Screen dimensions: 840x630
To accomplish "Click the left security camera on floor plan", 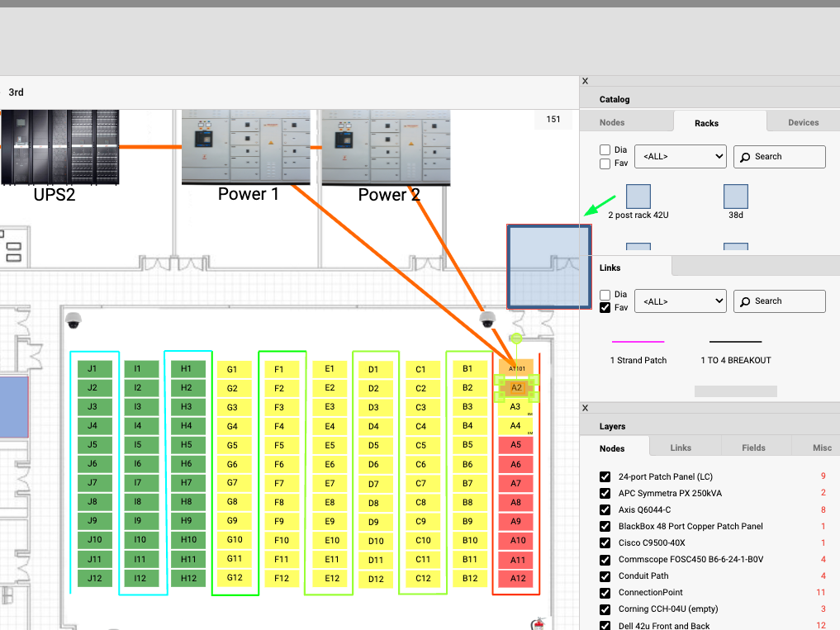I will [74, 320].
